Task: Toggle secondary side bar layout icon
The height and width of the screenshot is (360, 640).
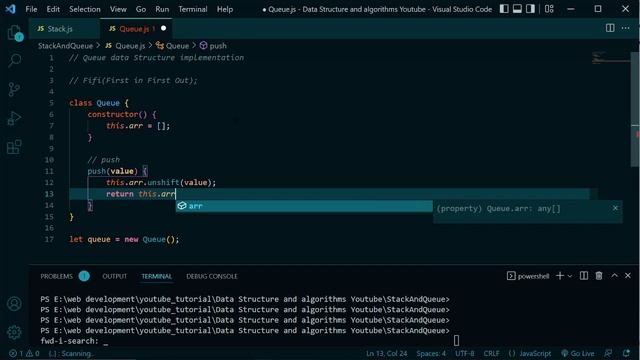Action: click(530, 9)
